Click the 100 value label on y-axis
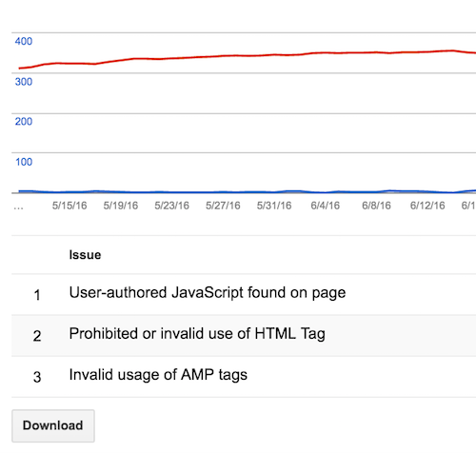The image size is (476, 453). click(x=24, y=162)
